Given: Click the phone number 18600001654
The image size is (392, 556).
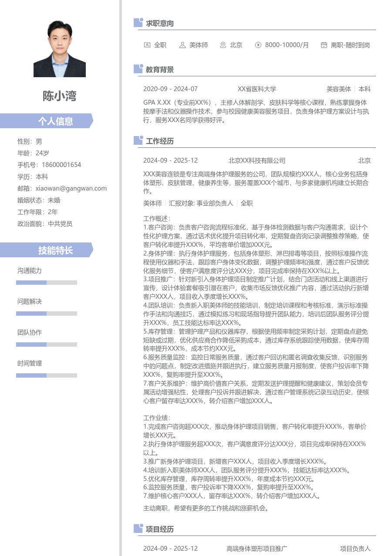Looking at the screenshot, I should [x=61, y=165].
